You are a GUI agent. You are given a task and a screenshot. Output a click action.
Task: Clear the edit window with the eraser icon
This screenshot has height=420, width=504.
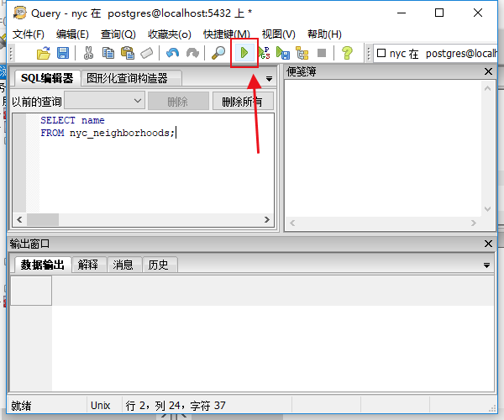[x=147, y=53]
